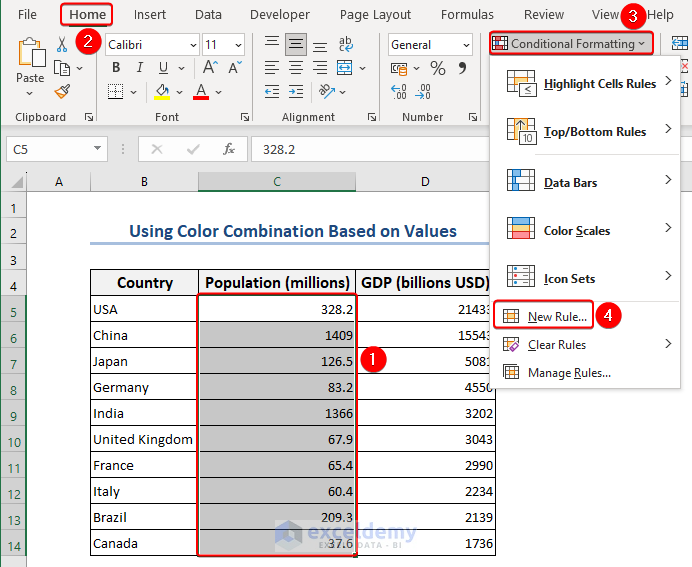The image size is (692, 567).
Task: Switch to the Insert ribbon tab
Action: click(150, 15)
